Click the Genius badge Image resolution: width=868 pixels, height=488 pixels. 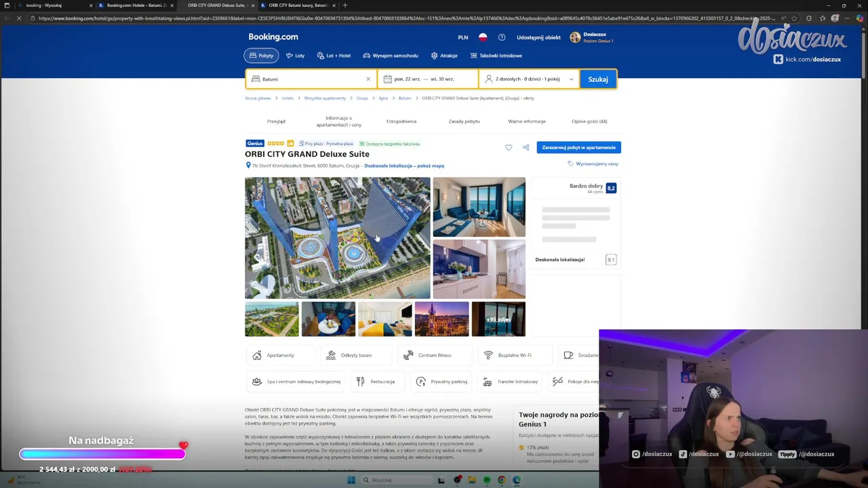click(x=255, y=144)
